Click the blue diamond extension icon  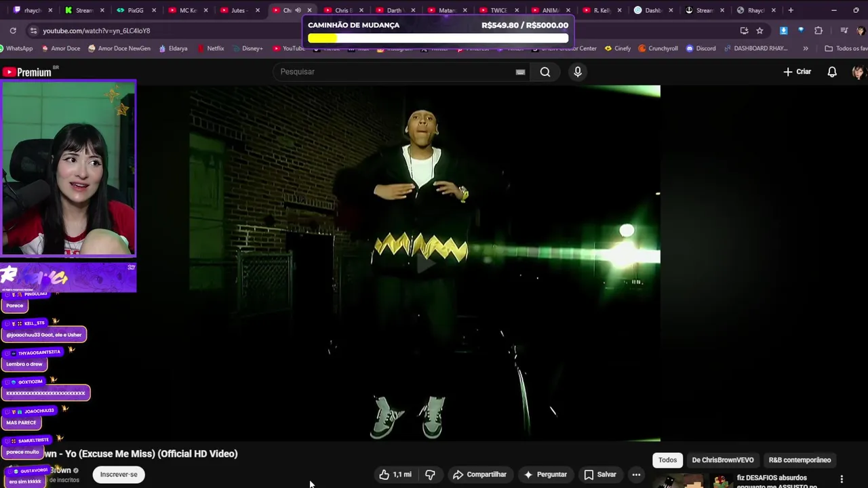pyautogui.click(x=801, y=30)
